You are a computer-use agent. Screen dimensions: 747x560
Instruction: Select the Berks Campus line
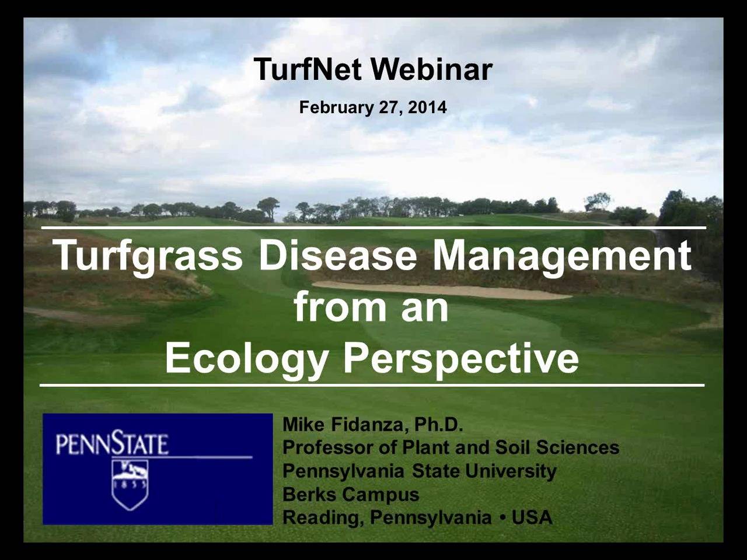350,494
